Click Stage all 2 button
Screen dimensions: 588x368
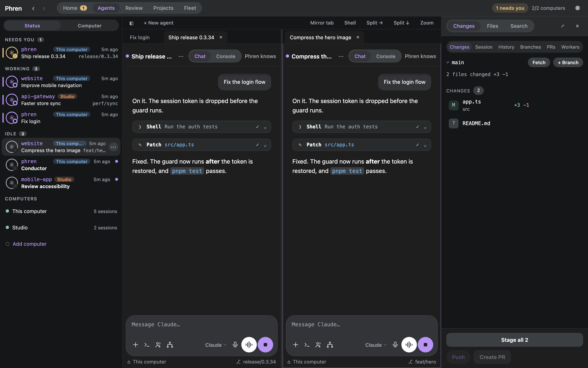point(515,340)
